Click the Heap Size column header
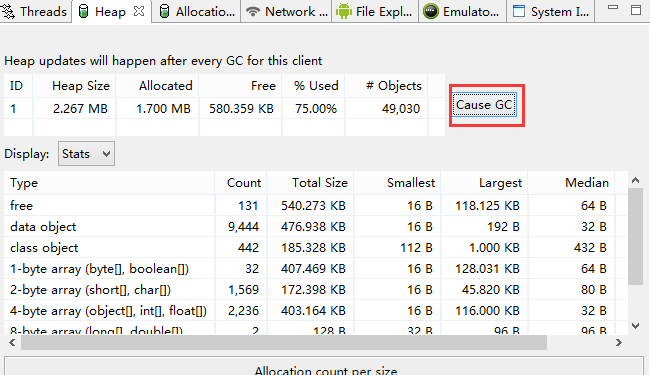 tap(75, 86)
